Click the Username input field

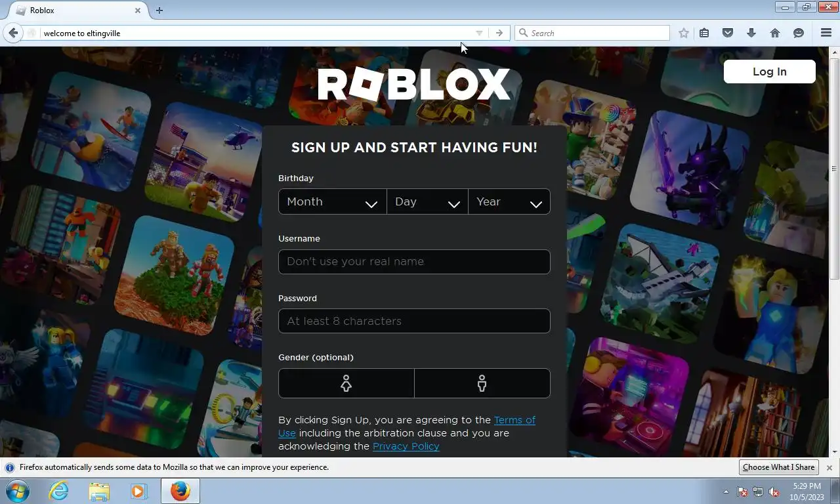[x=414, y=261]
